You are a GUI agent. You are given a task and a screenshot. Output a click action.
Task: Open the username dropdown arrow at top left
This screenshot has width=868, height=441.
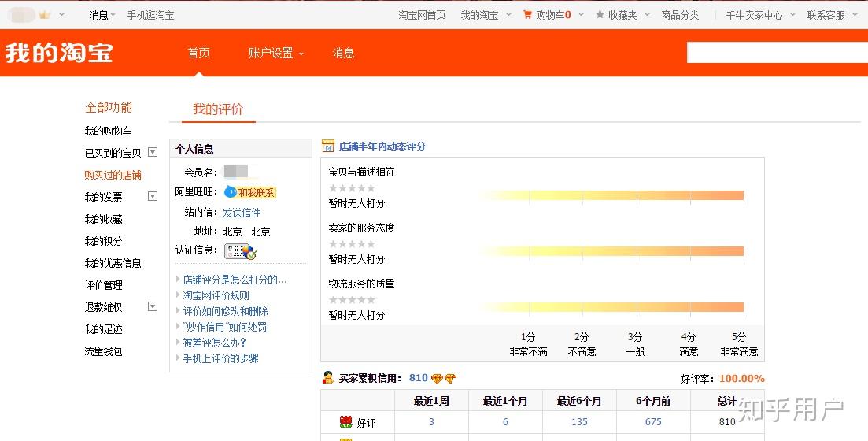[61, 15]
